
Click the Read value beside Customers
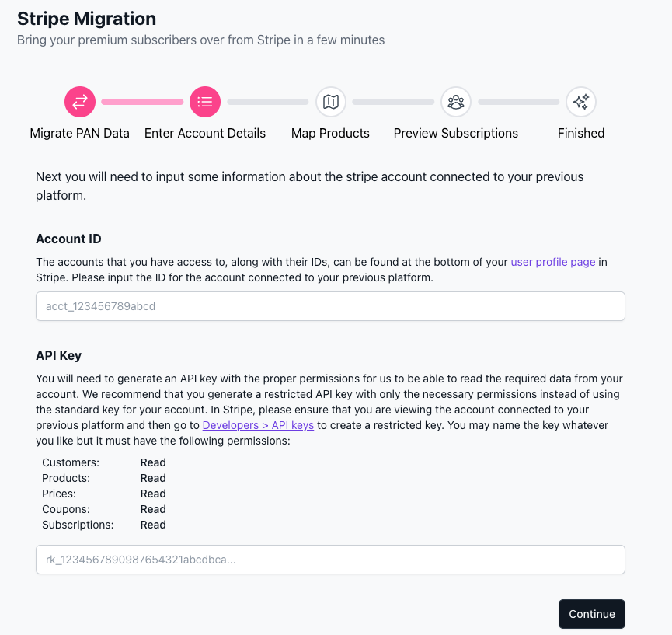pyautogui.click(x=153, y=462)
